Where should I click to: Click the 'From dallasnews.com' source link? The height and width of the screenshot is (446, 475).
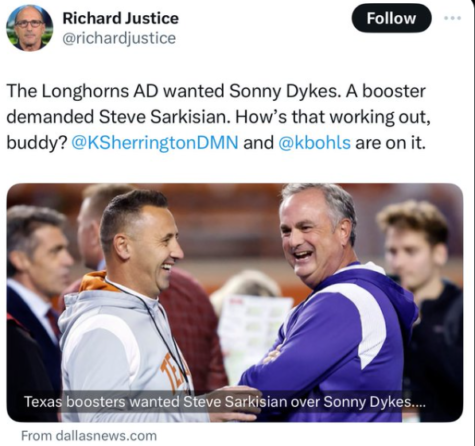point(89,436)
